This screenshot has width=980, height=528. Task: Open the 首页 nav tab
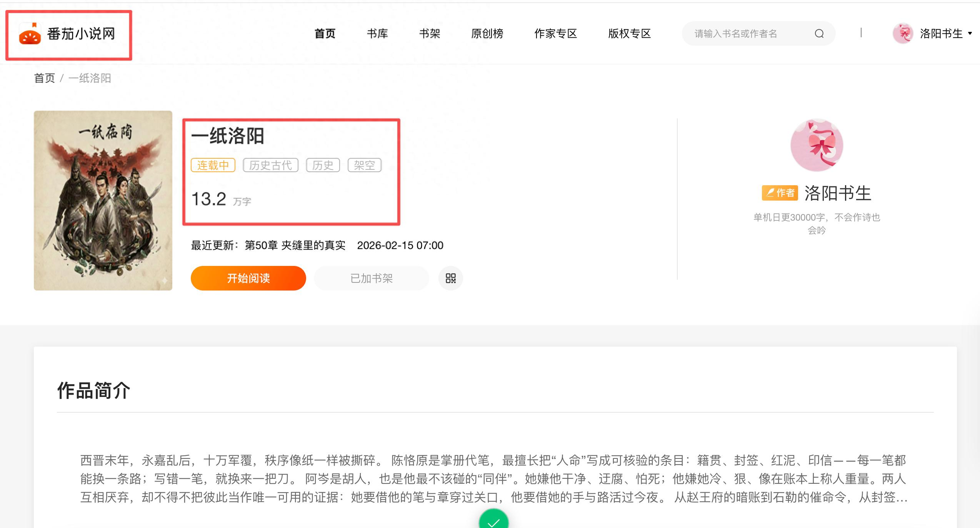(325, 34)
